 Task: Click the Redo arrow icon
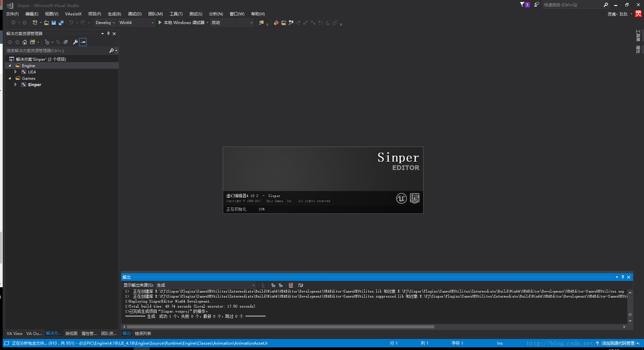click(83, 23)
